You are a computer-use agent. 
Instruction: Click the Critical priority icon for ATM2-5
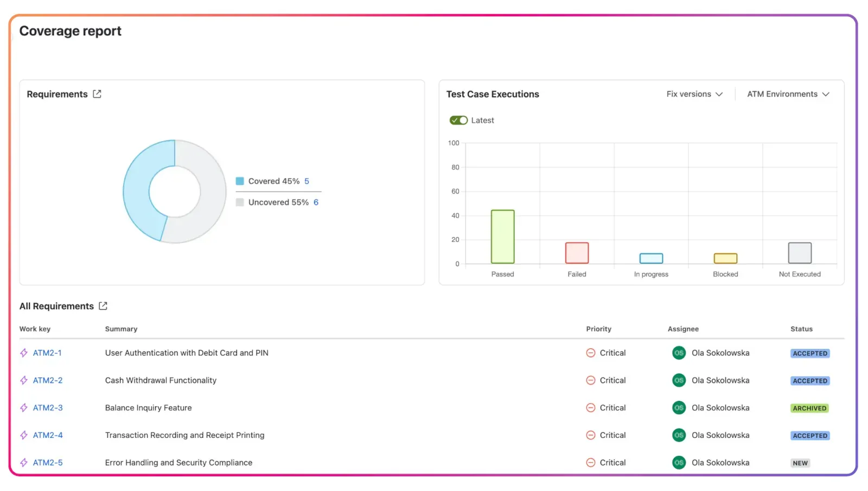591,463
